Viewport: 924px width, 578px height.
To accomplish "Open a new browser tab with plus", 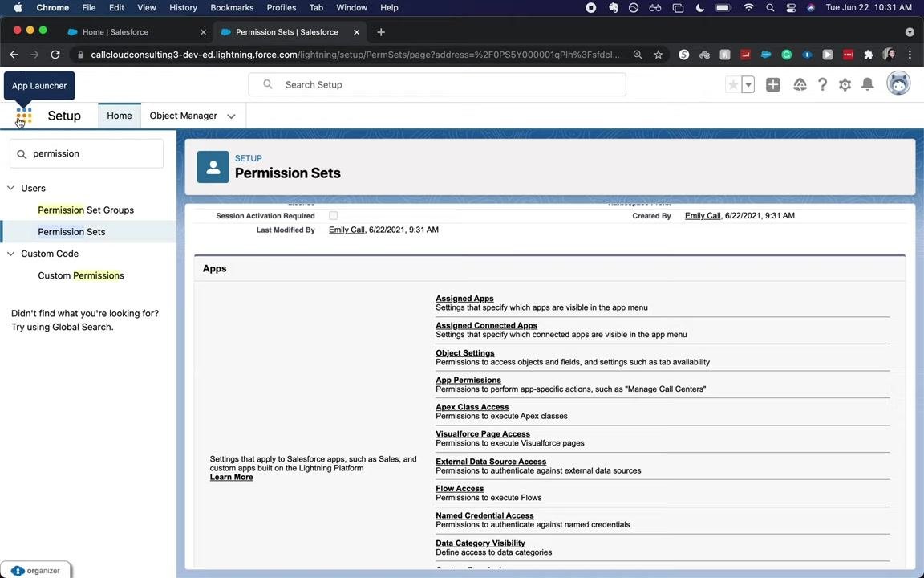I will 381,32.
